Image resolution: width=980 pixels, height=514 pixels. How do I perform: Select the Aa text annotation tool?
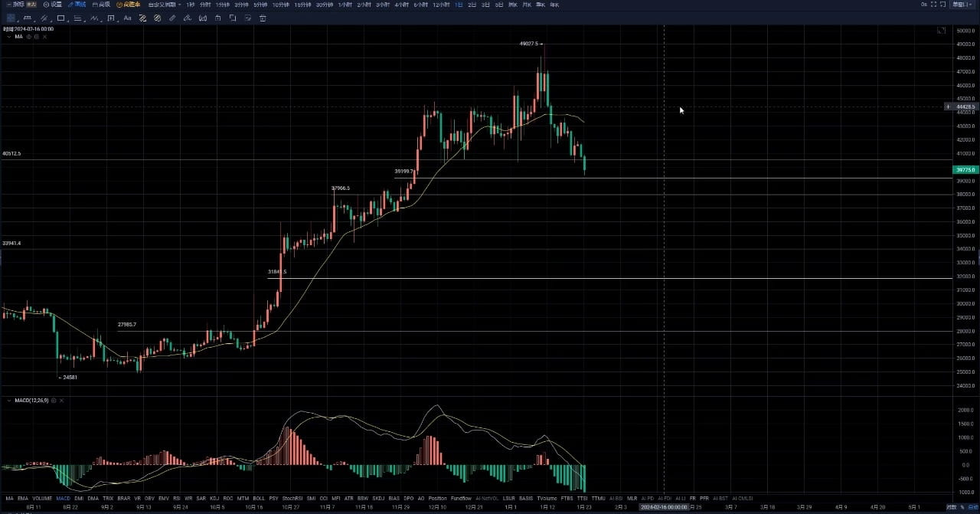click(127, 18)
